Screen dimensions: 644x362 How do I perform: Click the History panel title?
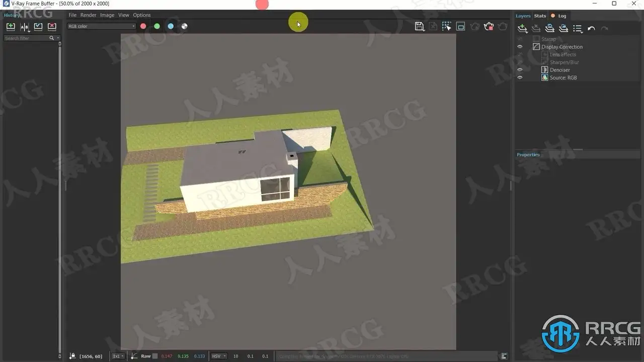click(x=12, y=15)
